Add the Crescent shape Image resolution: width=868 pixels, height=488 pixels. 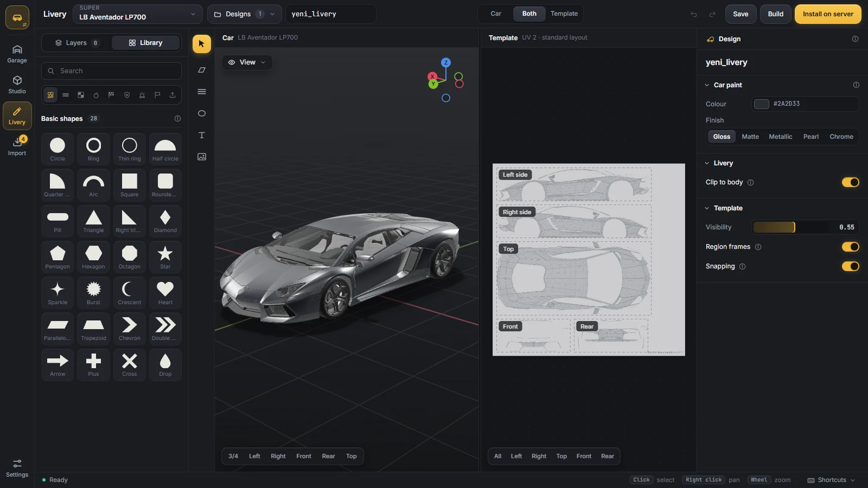130,293
